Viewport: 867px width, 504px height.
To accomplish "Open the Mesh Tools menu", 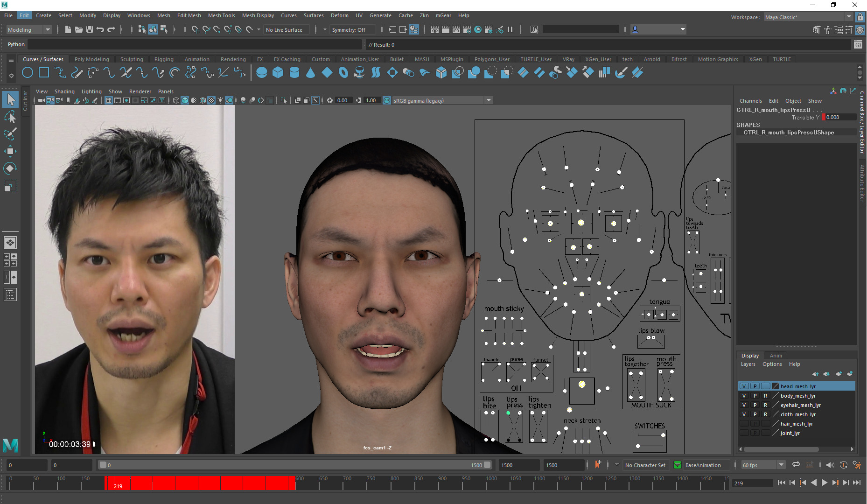I will (221, 15).
